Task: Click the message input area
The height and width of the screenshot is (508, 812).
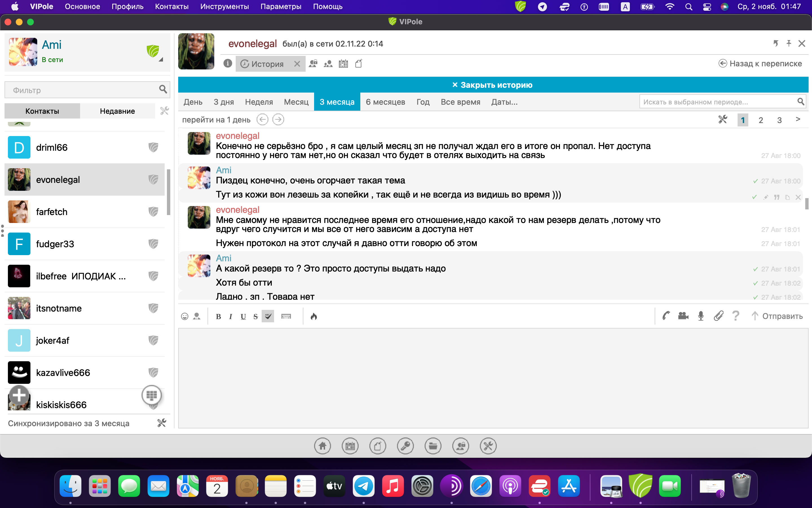Action: [493, 378]
